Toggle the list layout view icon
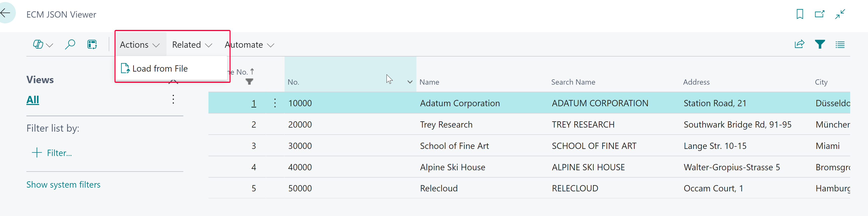Viewport: 868px width, 216px height. click(x=840, y=44)
